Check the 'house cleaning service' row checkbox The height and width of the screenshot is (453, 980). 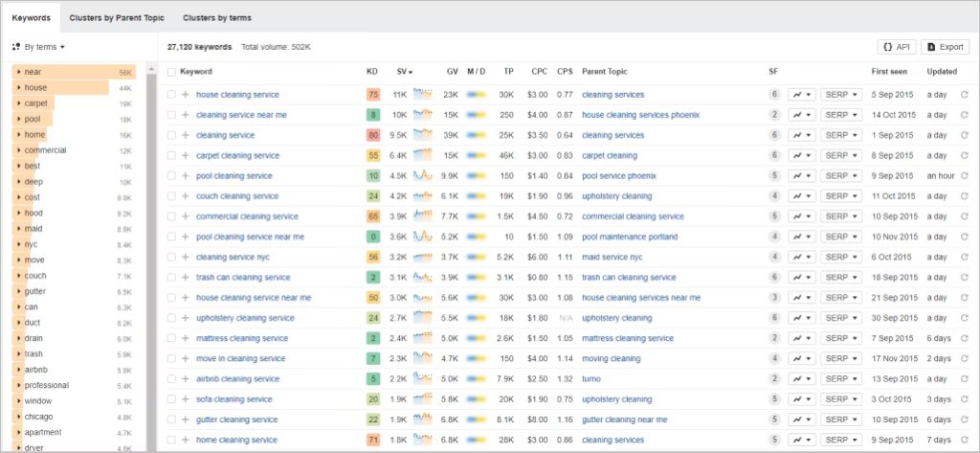pyautogui.click(x=171, y=95)
